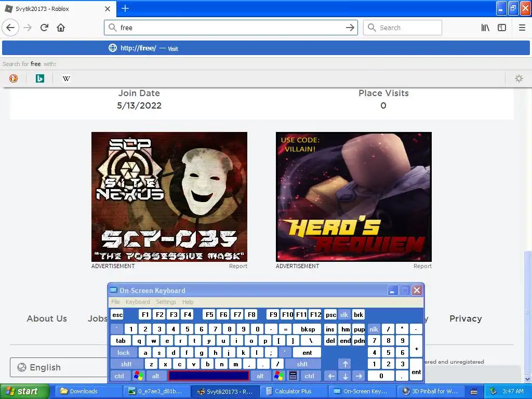Open the Keyboard menu of On-Screen Keyboard
532x399 pixels.
tap(137, 302)
